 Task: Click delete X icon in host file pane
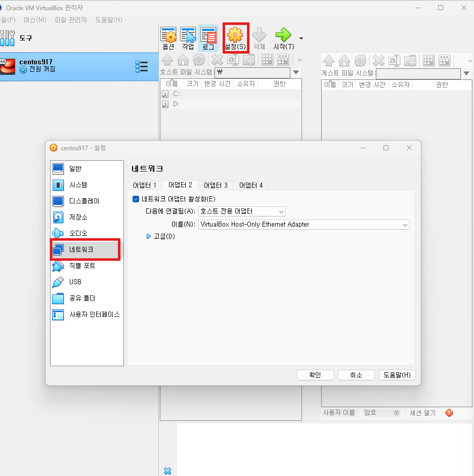pos(217,60)
